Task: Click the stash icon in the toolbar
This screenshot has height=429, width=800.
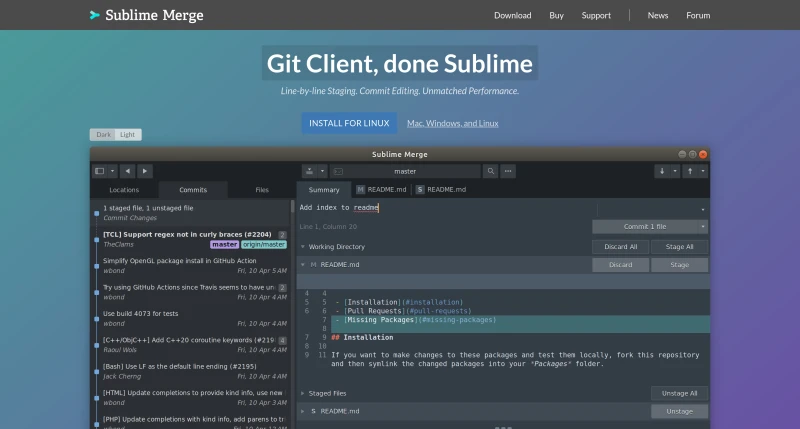Action: 309,171
